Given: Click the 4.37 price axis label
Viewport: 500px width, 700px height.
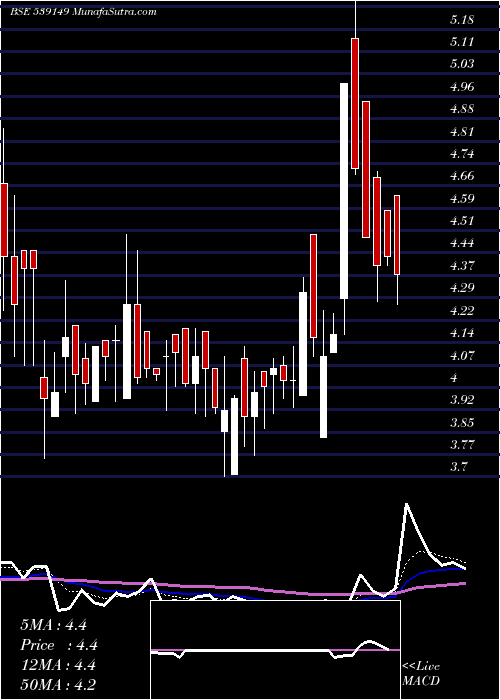Looking at the screenshot, I should click(462, 266).
